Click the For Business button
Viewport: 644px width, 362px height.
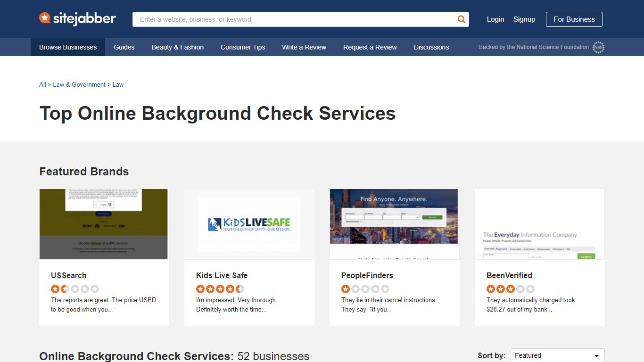pyautogui.click(x=574, y=19)
